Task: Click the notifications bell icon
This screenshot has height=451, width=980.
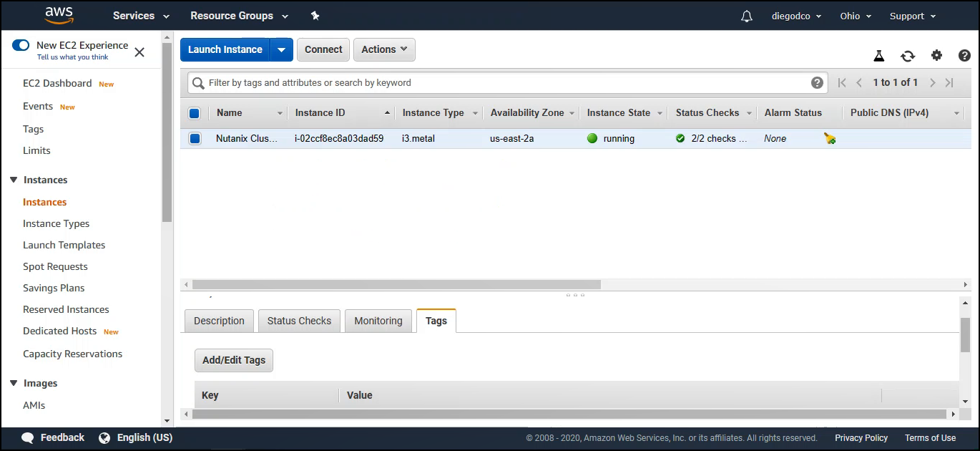Action: [x=747, y=16]
